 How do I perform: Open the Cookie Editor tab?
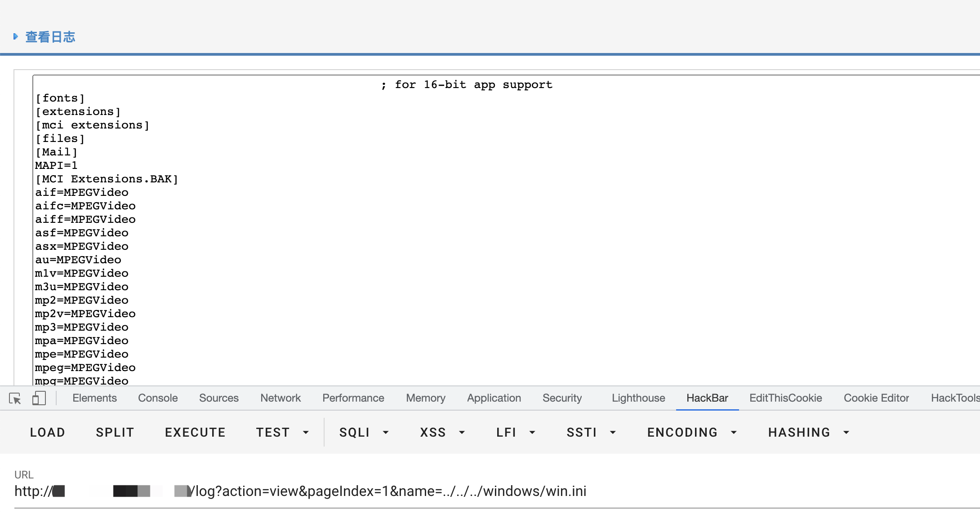click(x=876, y=398)
